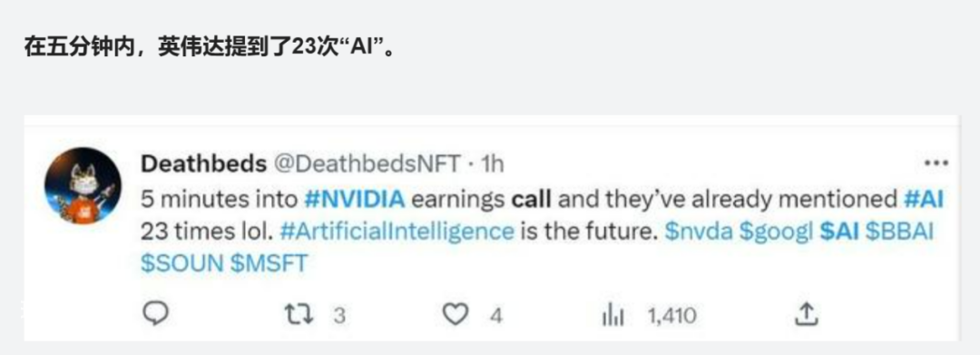Open the Deathbeds display name profile
The height and width of the screenshot is (355, 980).
click(203, 163)
